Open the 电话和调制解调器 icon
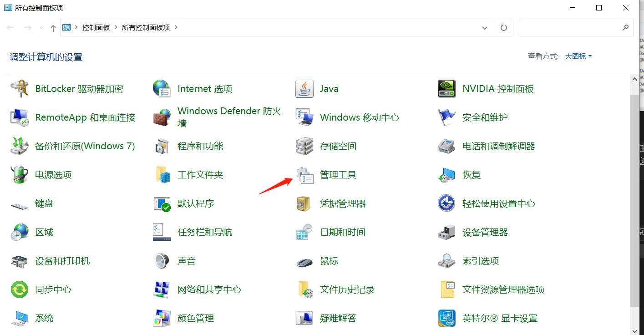The width and height of the screenshot is (644, 335). [x=447, y=146]
